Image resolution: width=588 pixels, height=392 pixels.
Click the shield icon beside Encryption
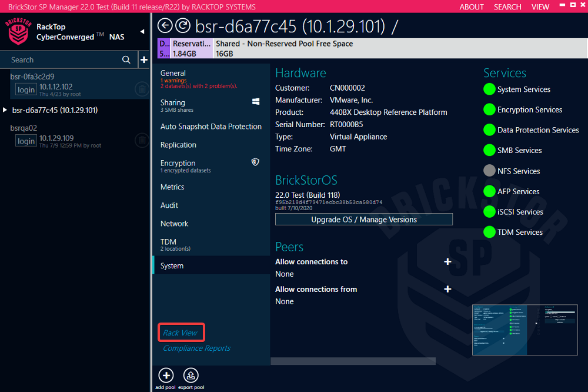[255, 161]
